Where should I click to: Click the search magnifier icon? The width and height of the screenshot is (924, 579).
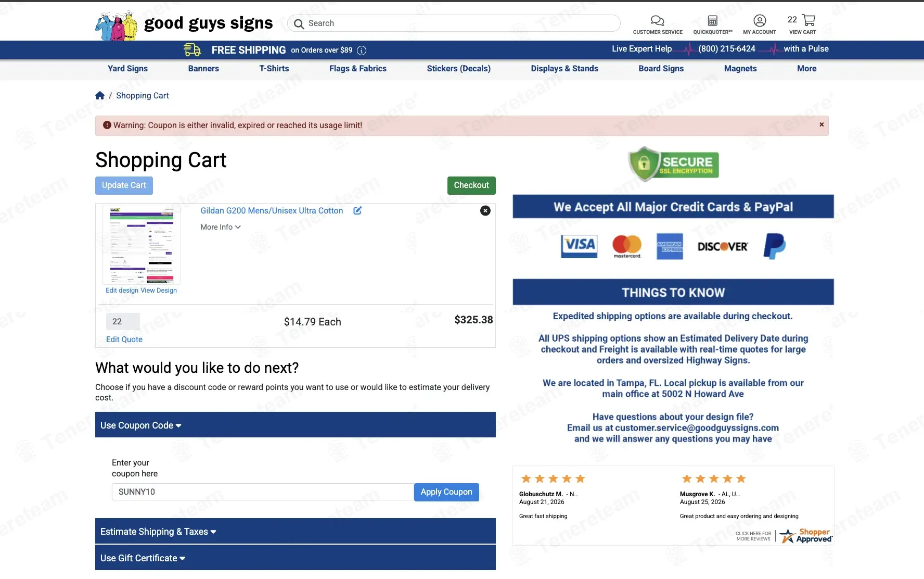coord(299,23)
